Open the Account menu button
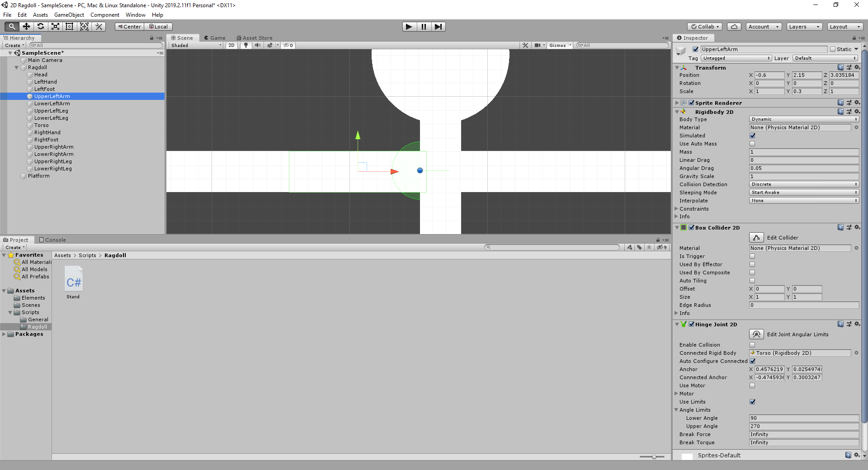Image resolution: width=868 pixels, height=470 pixels. pyautogui.click(x=764, y=27)
